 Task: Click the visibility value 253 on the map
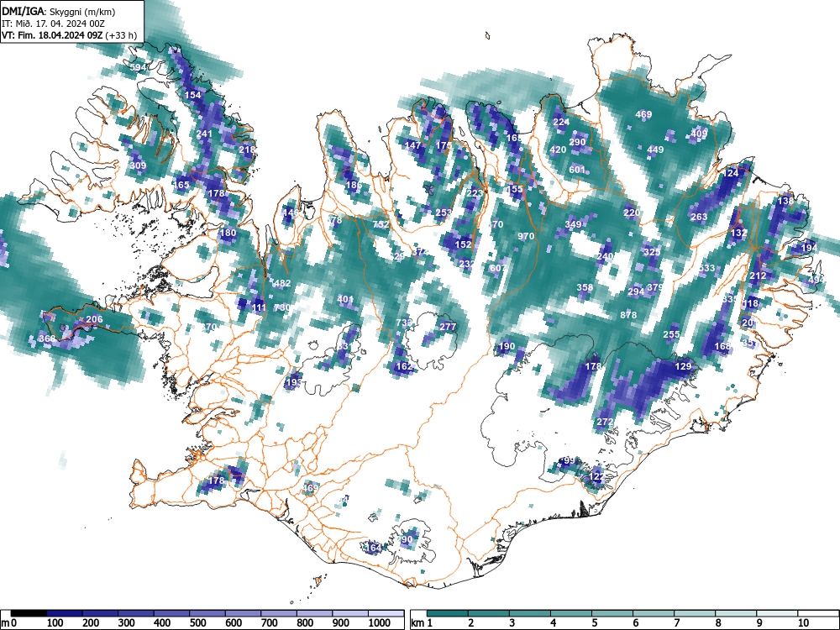tap(443, 213)
